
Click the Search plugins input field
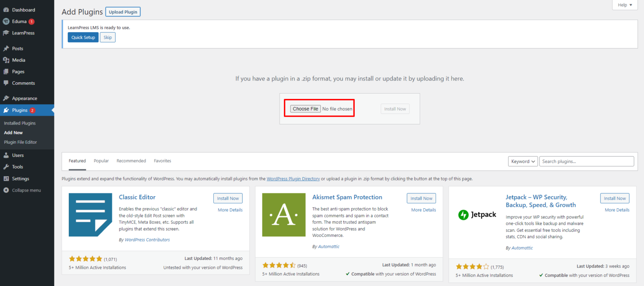587,161
